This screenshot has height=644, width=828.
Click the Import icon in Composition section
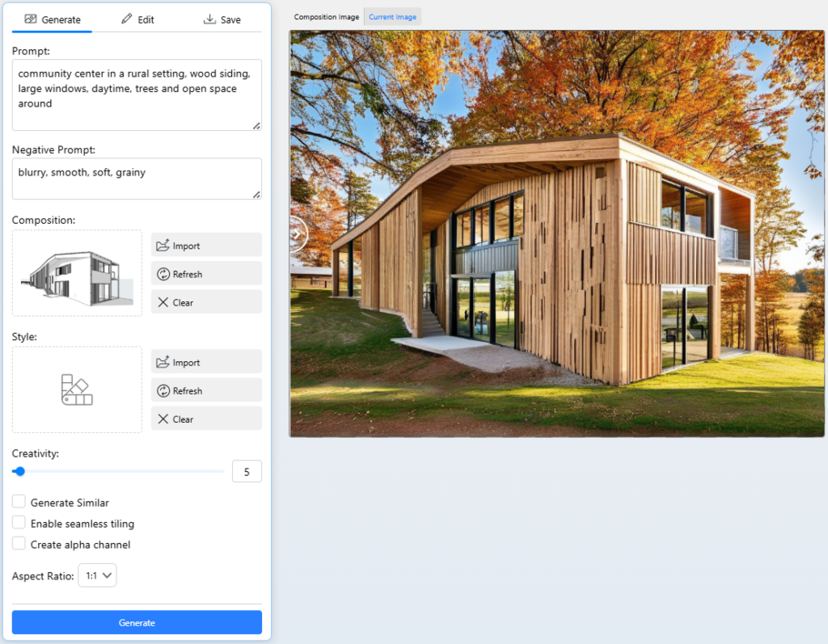163,246
